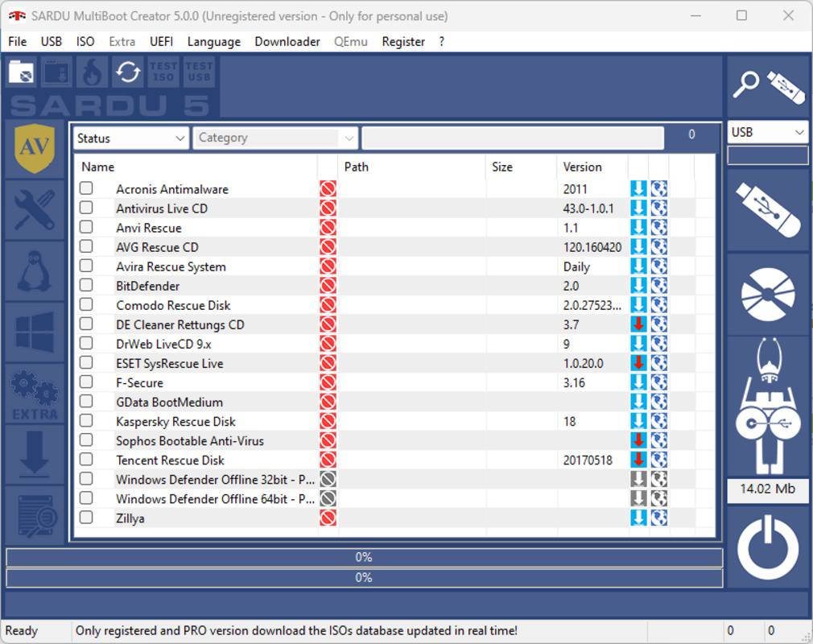
Task: Open the Category dropdown filter
Action: (x=275, y=138)
